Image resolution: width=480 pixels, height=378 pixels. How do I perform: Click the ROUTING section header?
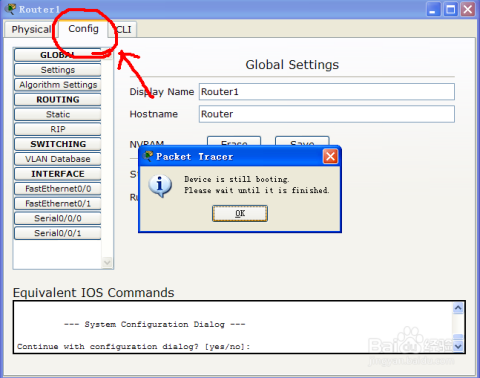(x=58, y=100)
